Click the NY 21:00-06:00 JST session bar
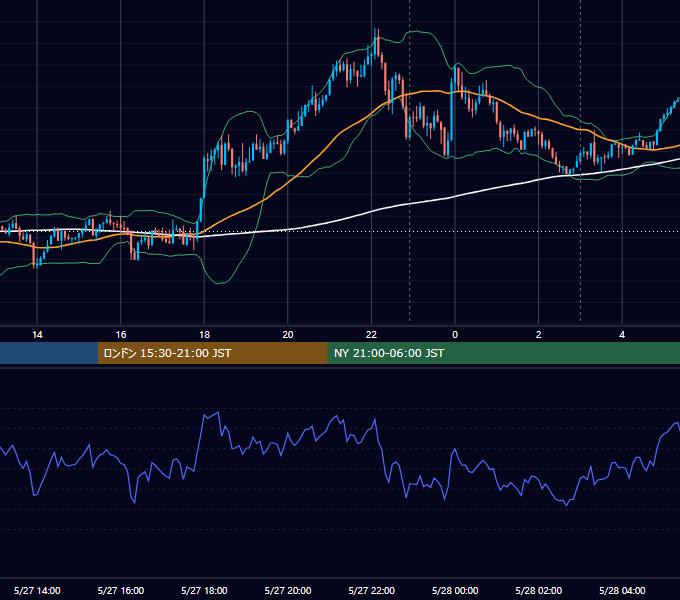Viewport: 680px width, 600px height. point(503,353)
